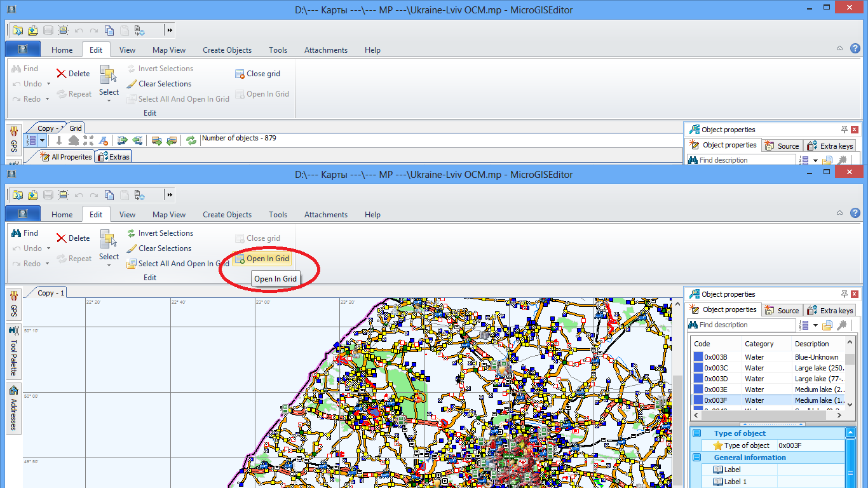
Task: Click the green refresh icon in grid toolbar
Action: (191, 140)
